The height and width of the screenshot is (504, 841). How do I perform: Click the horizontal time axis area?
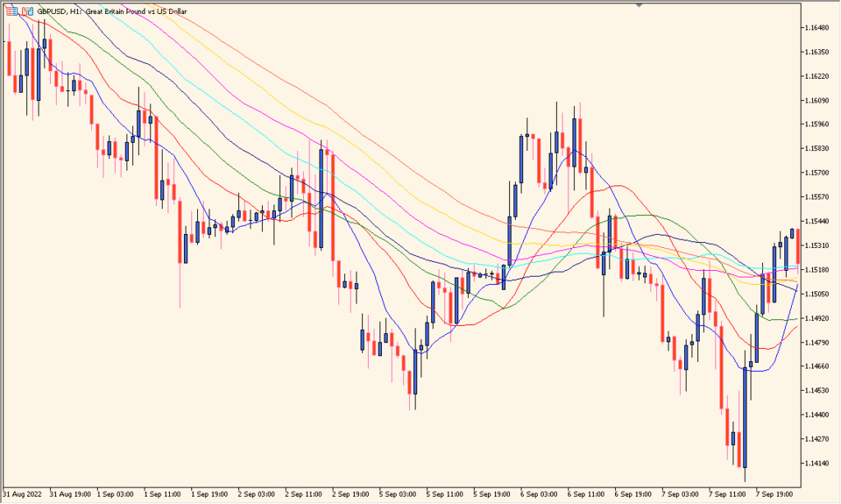coord(411,495)
